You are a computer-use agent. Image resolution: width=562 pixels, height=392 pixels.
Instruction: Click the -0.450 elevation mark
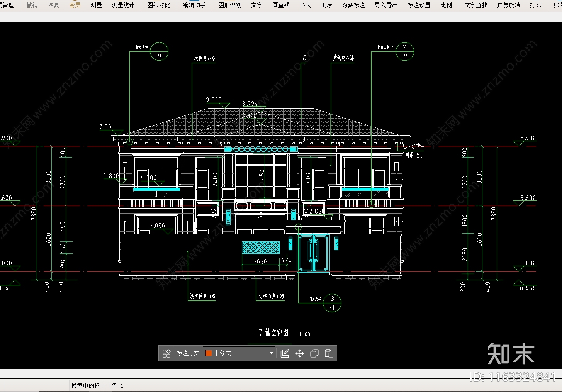(526, 288)
